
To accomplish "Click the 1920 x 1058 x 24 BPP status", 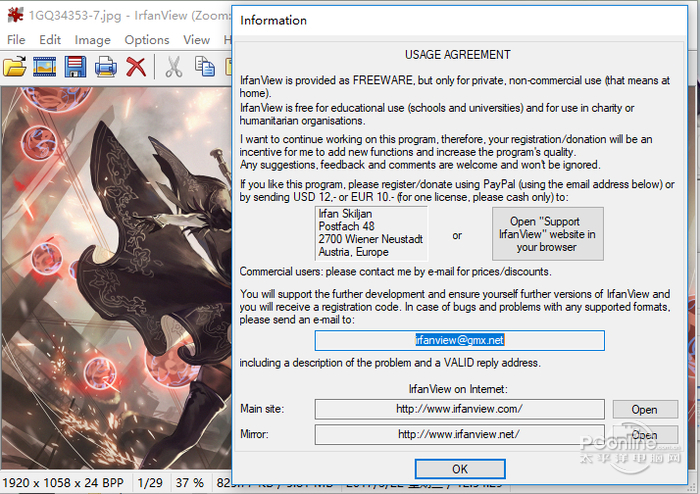I will pos(63,483).
